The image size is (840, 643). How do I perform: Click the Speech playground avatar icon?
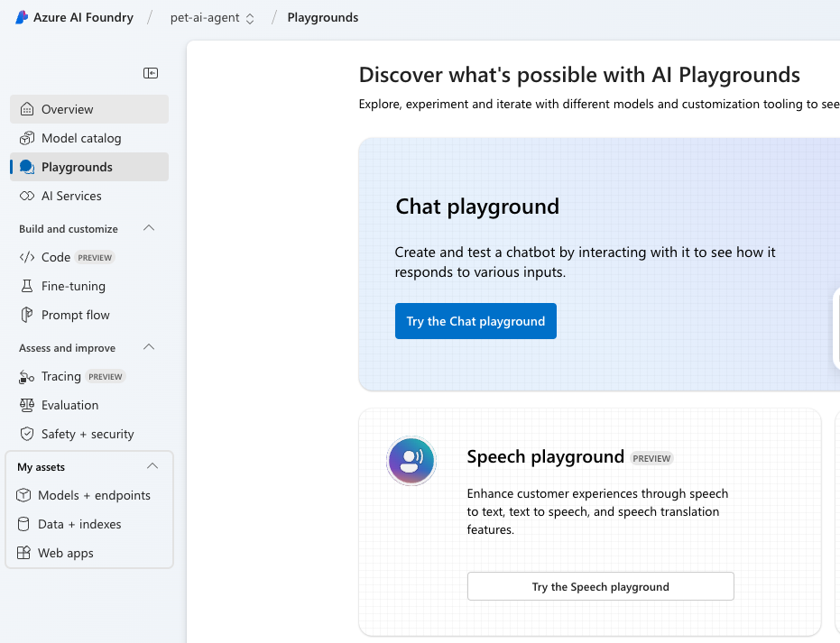411,462
